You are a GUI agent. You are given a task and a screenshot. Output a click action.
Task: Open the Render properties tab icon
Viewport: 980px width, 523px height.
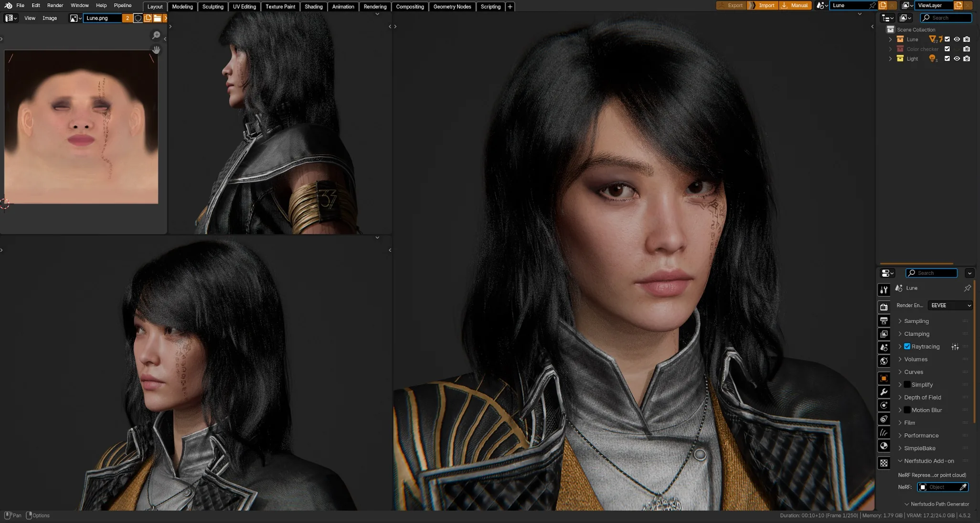884,307
